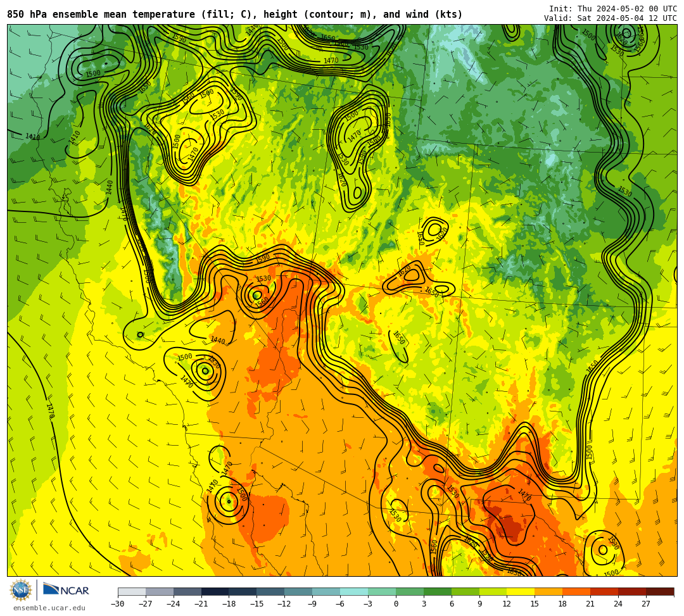
Task: Click the Valid: Sat 2024-05-04 12 UTC line
Action: [x=611, y=18]
